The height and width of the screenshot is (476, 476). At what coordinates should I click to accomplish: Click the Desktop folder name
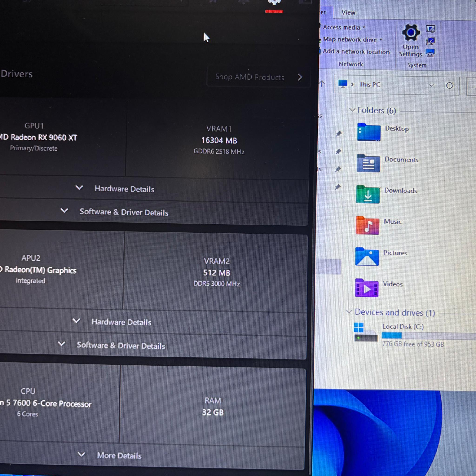(397, 128)
